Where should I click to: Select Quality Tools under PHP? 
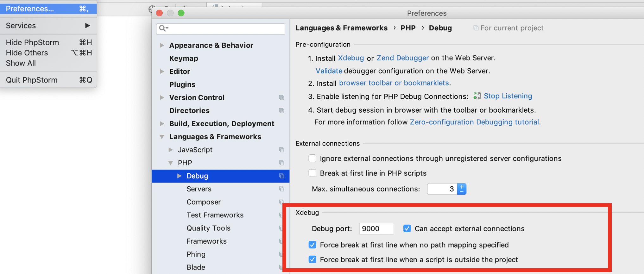coord(208,228)
